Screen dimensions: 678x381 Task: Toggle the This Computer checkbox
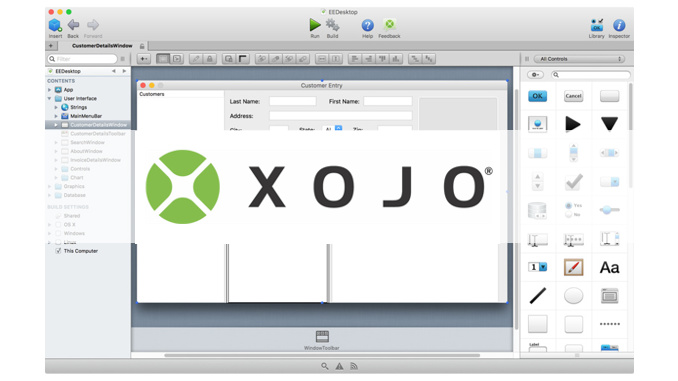(58, 251)
